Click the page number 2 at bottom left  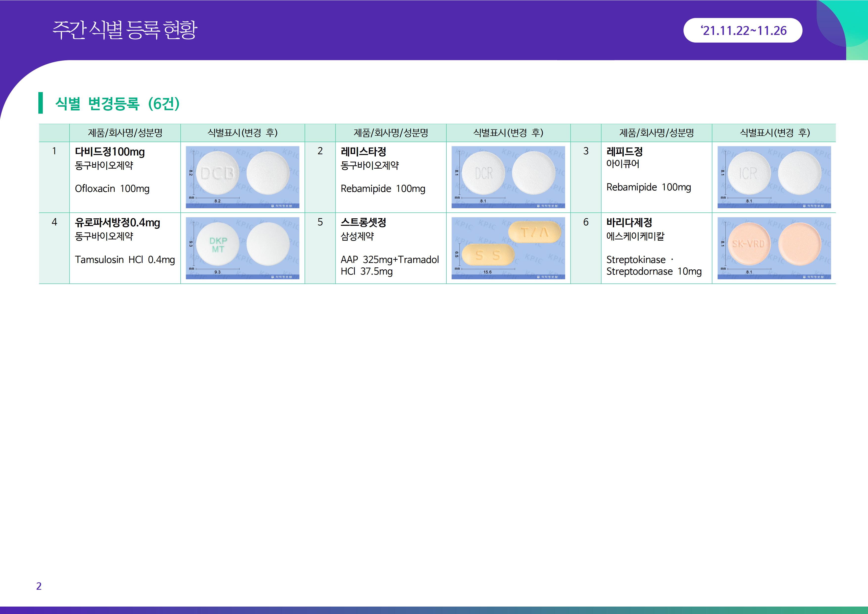39,586
